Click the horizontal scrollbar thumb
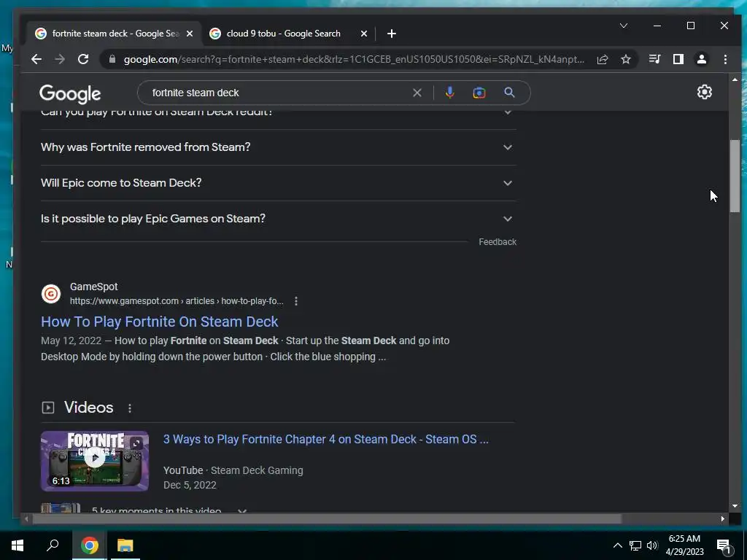The width and height of the screenshot is (747, 560). click(x=327, y=518)
